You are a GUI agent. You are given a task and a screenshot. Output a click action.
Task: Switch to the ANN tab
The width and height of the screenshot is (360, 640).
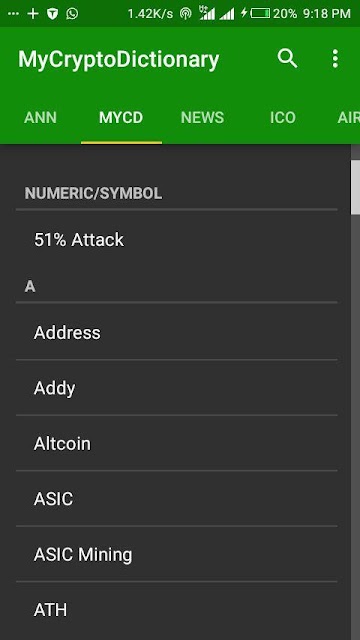tap(40, 118)
